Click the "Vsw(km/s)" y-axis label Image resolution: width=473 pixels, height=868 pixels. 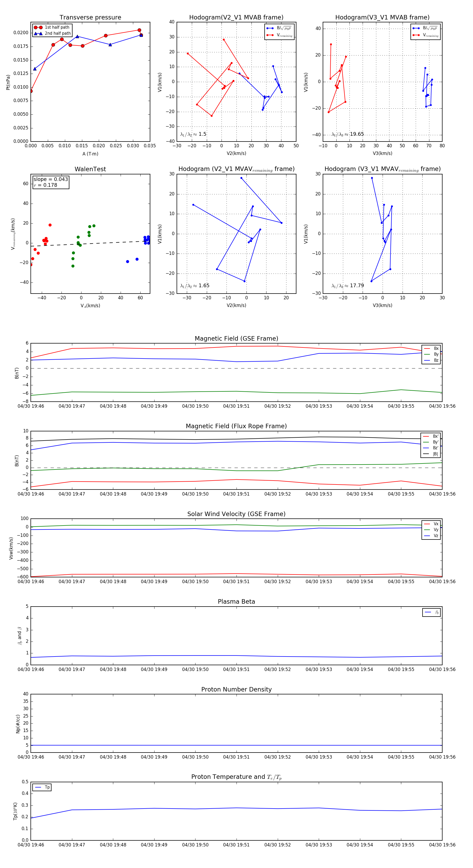[11, 548]
